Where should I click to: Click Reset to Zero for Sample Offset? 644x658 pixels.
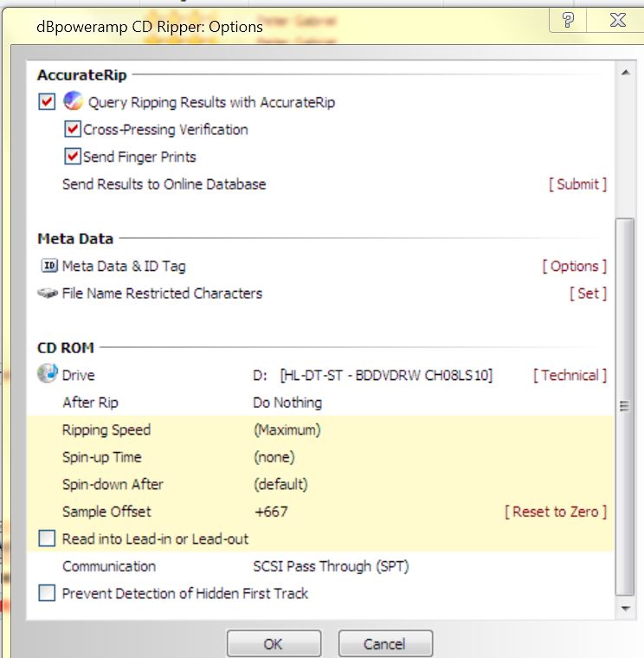click(x=555, y=512)
